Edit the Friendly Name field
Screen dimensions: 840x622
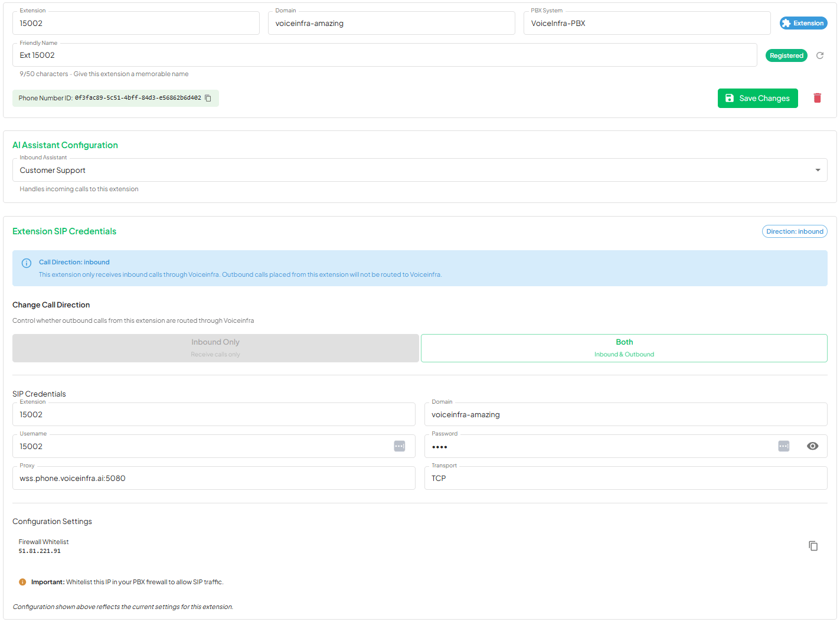384,55
